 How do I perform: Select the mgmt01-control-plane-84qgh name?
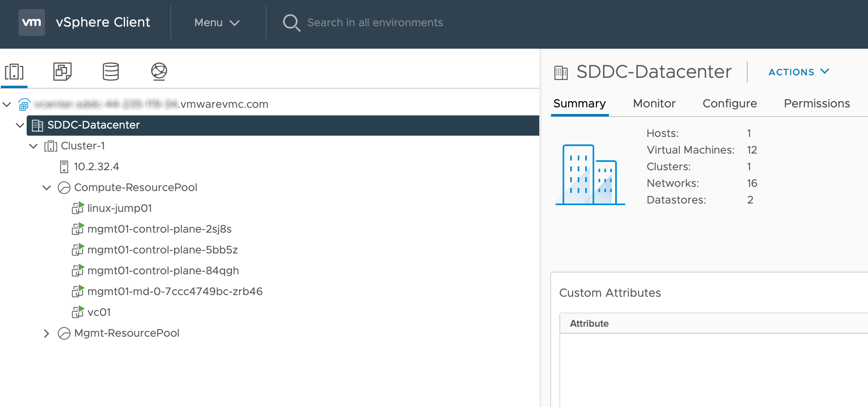(163, 271)
